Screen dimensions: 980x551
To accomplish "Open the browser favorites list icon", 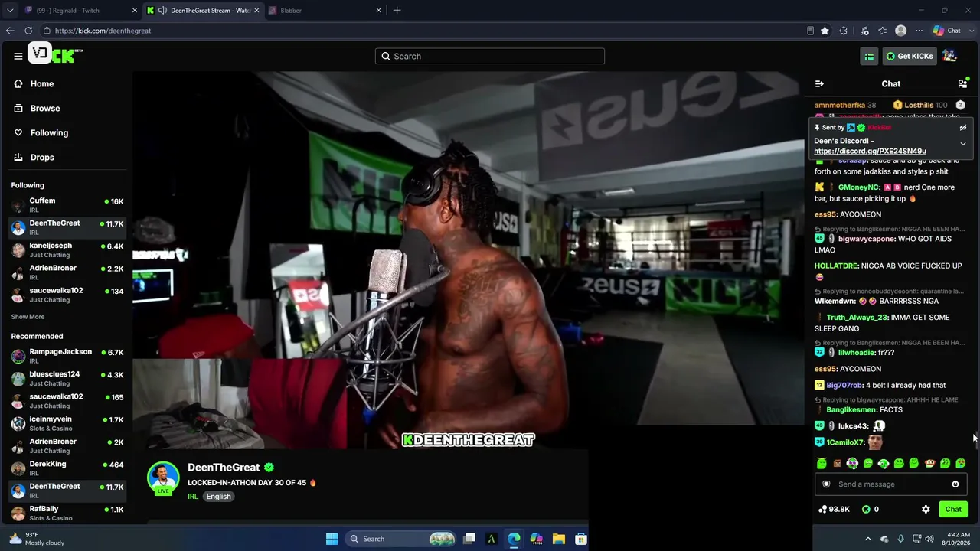I will (883, 31).
